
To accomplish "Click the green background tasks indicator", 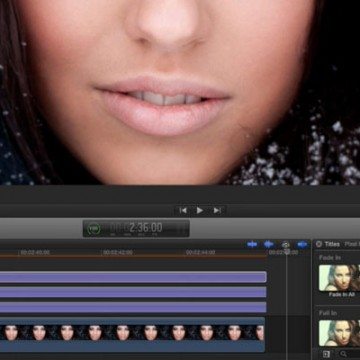I will (x=95, y=229).
